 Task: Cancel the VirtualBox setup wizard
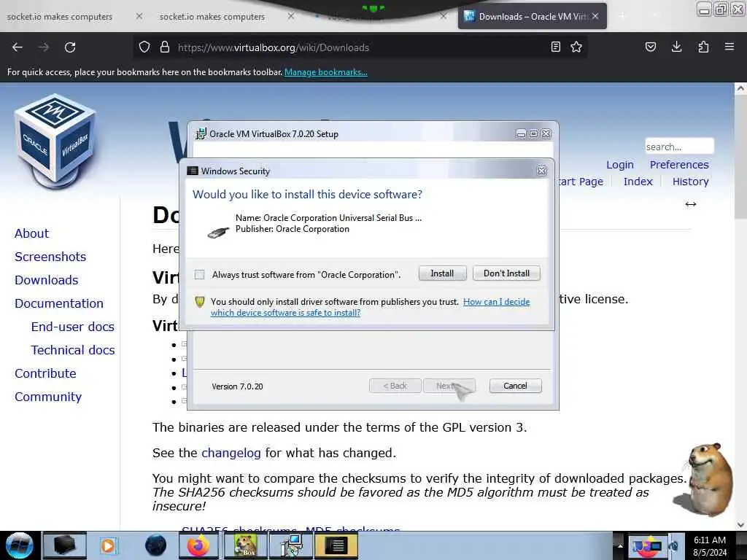click(515, 386)
